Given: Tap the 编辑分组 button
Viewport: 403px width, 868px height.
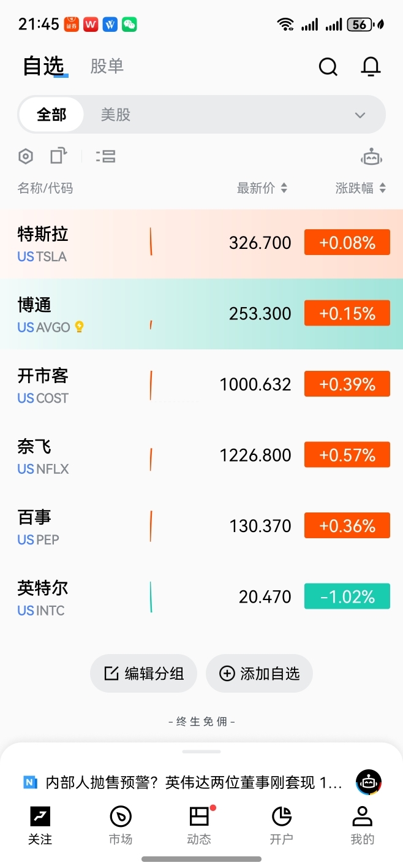Looking at the screenshot, I should [x=144, y=674].
